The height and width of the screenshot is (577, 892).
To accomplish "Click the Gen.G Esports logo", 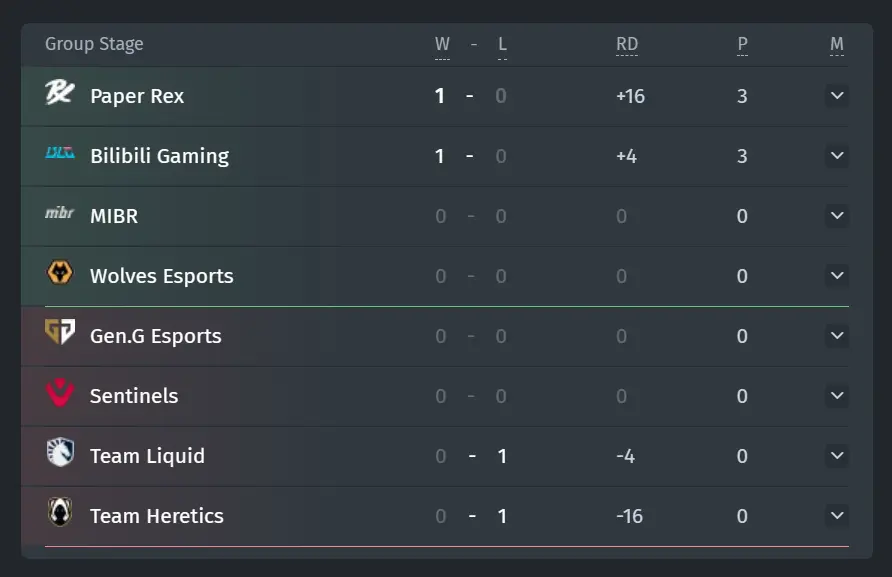I will click(x=60, y=332).
